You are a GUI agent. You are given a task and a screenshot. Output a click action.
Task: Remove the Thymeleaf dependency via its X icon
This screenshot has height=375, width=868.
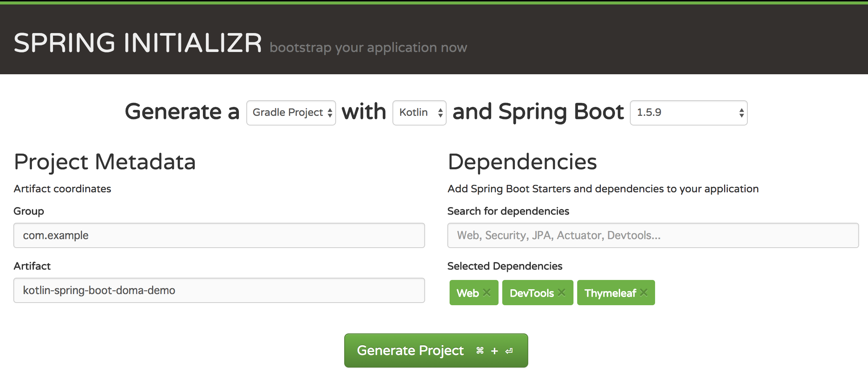pyautogui.click(x=643, y=293)
